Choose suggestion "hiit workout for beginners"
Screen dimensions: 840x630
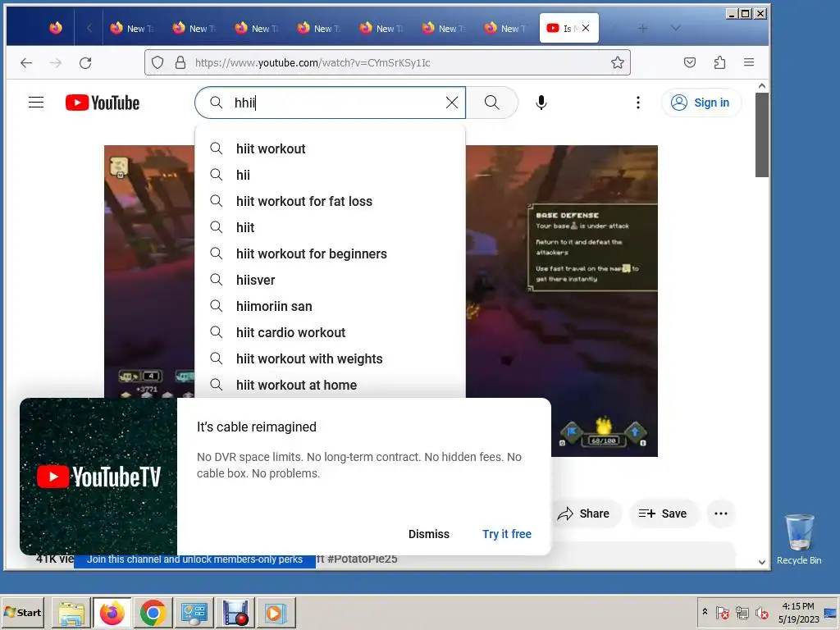(x=330, y=253)
